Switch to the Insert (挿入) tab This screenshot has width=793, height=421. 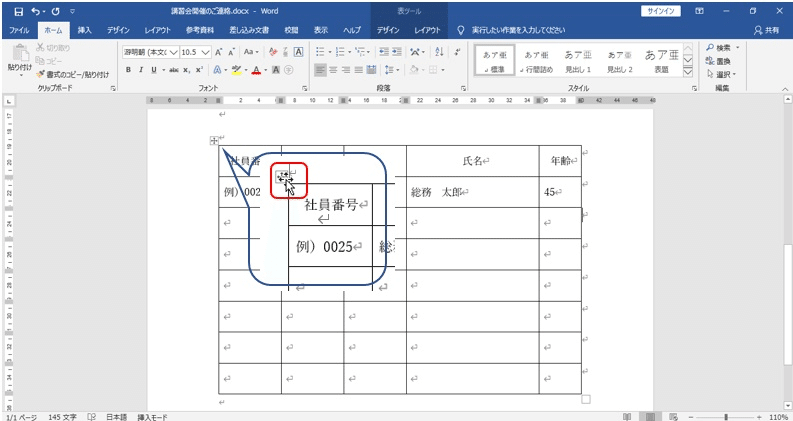[84, 30]
